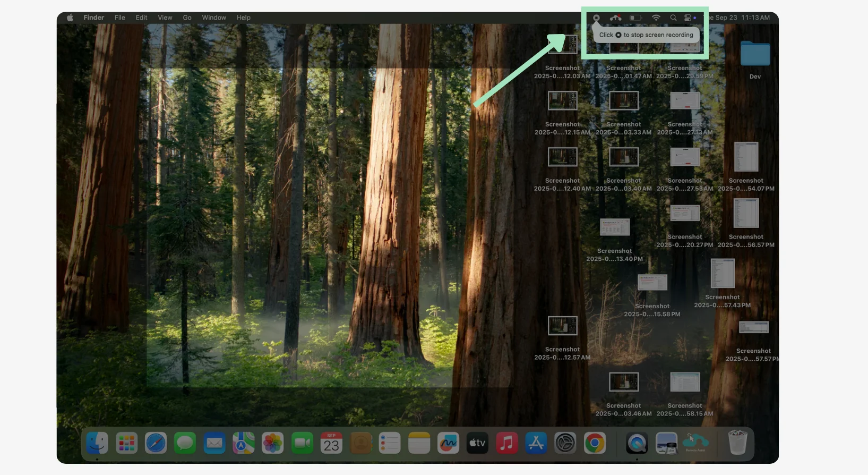Viewport: 868px width, 475px height.
Task: Open the Go menu
Action: [187, 18]
